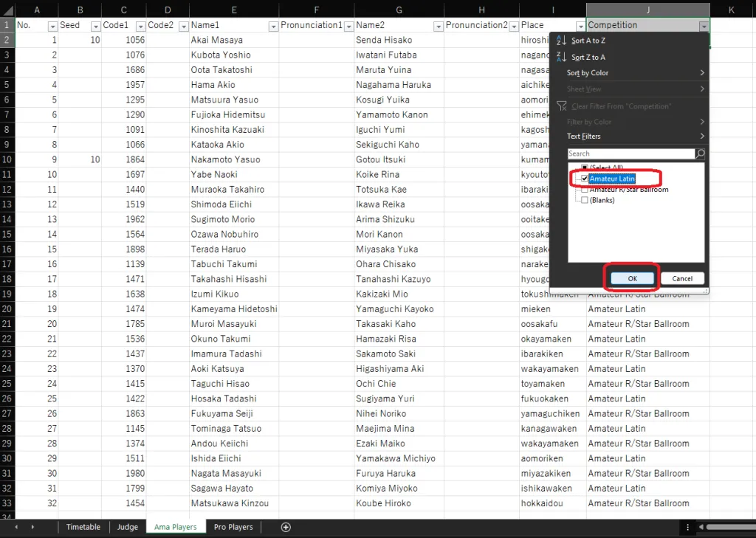Open the Sort by Color submenu
Screen dimensions: 756x538
(635, 73)
